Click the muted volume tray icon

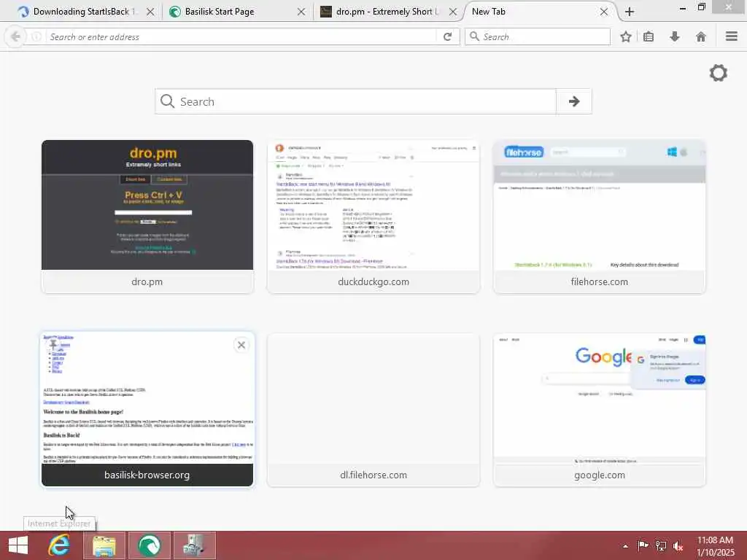678,545
